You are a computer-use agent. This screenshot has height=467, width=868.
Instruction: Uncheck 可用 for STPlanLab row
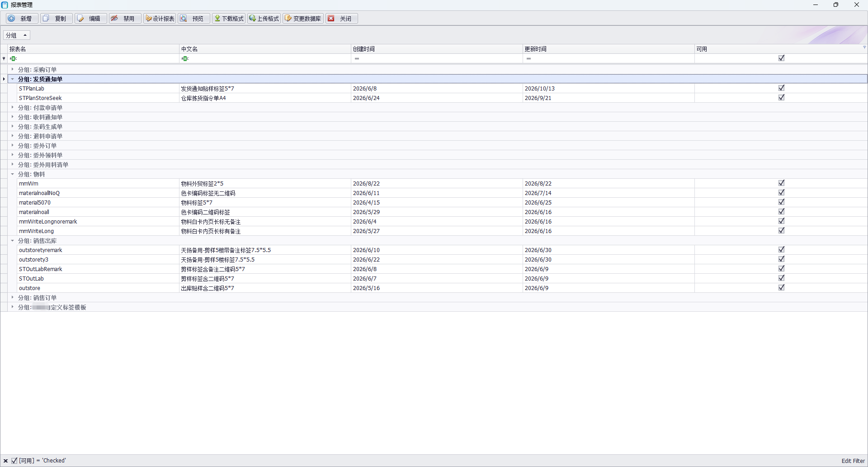click(781, 88)
